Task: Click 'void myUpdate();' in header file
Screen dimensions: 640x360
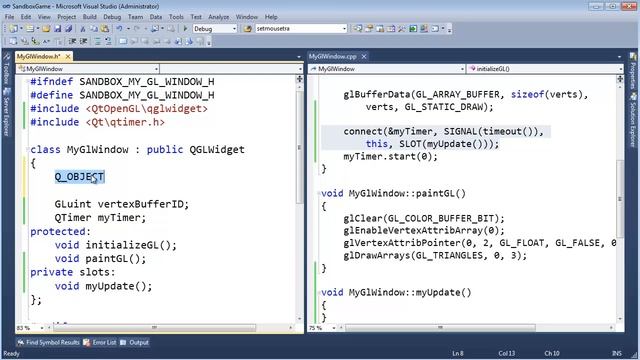Action: [x=103, y=286]
